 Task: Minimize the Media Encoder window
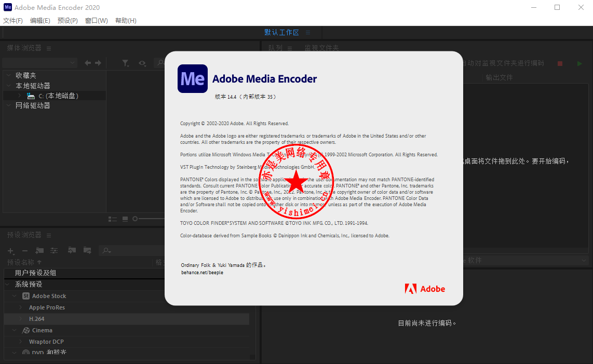tap(534, 7)
